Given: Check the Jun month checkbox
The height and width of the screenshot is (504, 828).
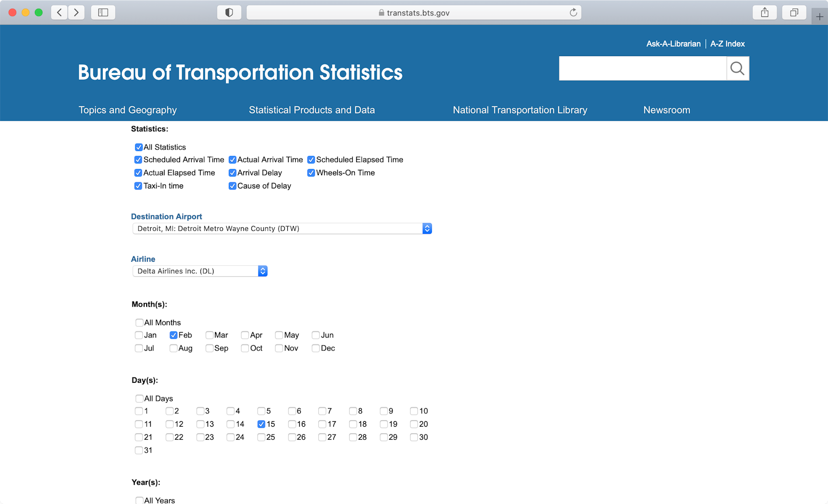Looking at the screenshot, I should tap(316, 335).
